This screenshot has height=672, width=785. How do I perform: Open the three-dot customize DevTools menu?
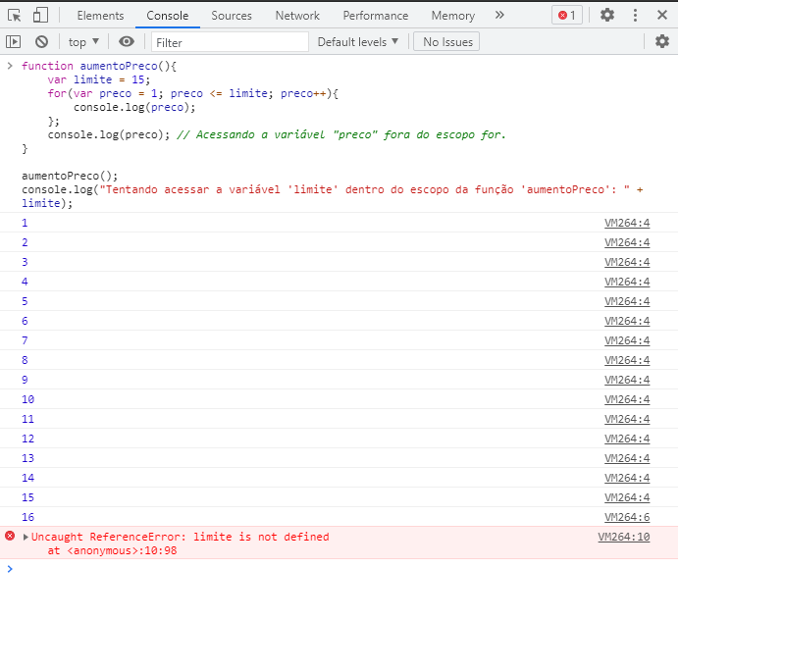pyautogui.click(x=635, y=15)
